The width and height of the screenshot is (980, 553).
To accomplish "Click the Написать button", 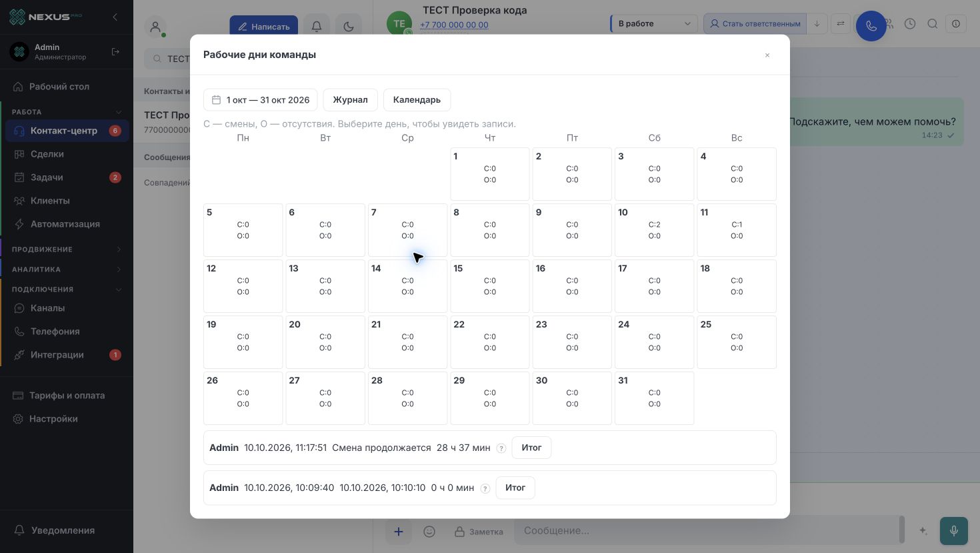I will coord(263,27).
